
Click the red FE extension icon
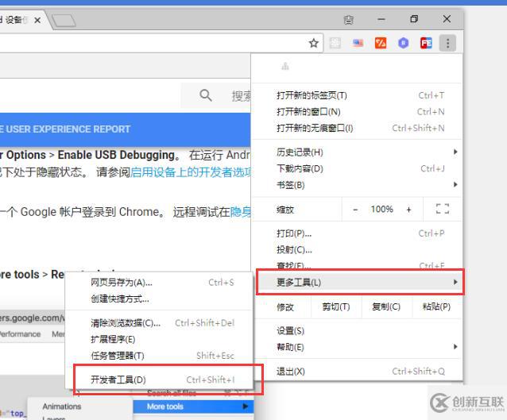[x=426, y=43]
